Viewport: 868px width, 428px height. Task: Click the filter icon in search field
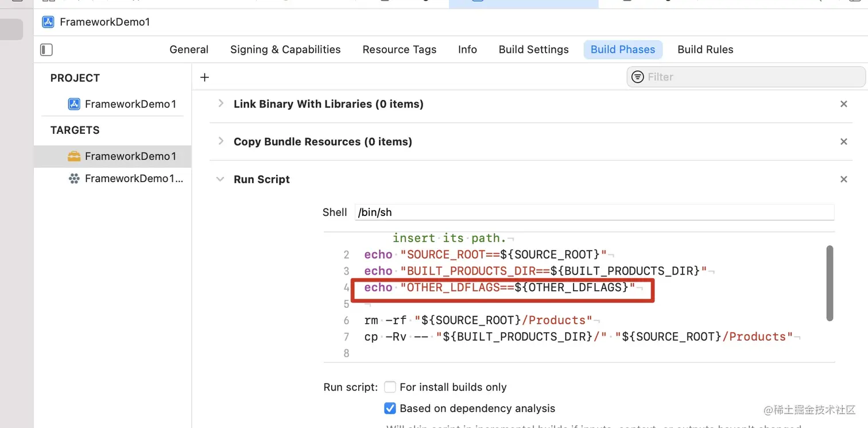pyautogui.click(x=637, y=77)
